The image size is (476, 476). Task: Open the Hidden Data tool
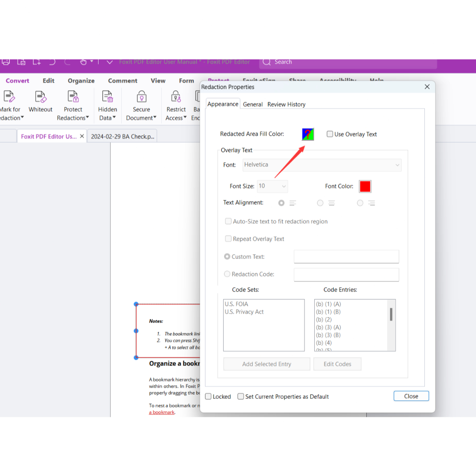tap(107, 97)
